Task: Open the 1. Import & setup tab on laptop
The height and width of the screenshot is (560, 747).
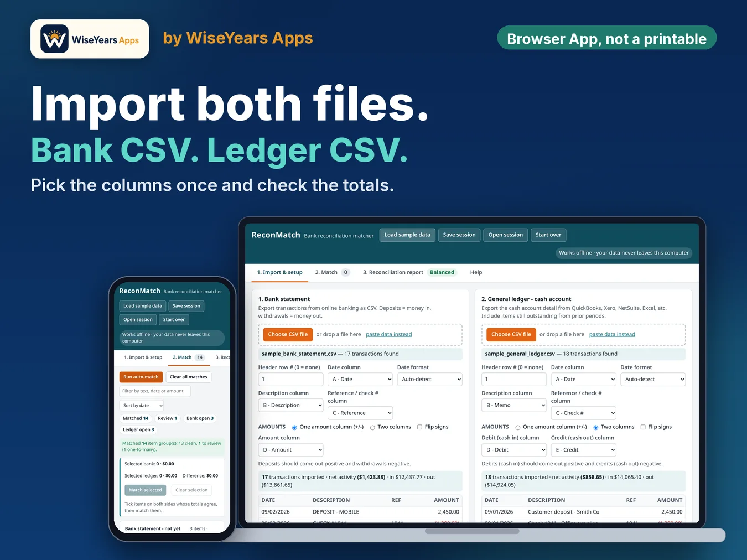Action: click(280, 272)
